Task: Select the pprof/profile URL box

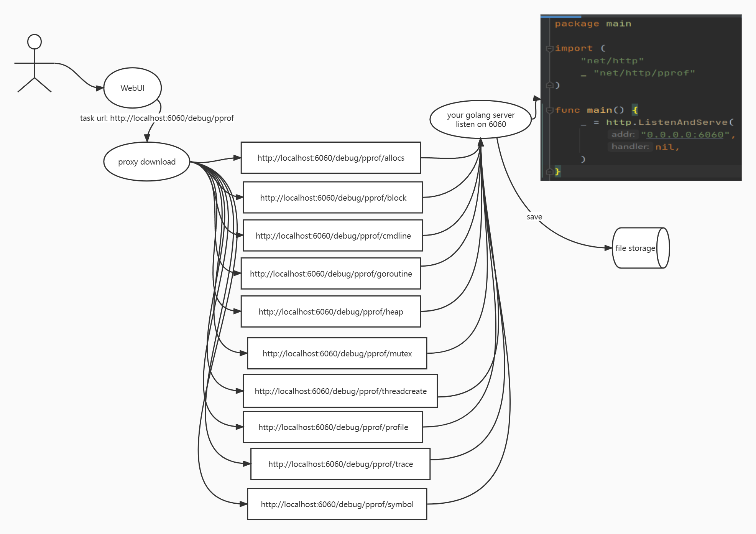Action: pyautogui.click(x=333, y=427)
